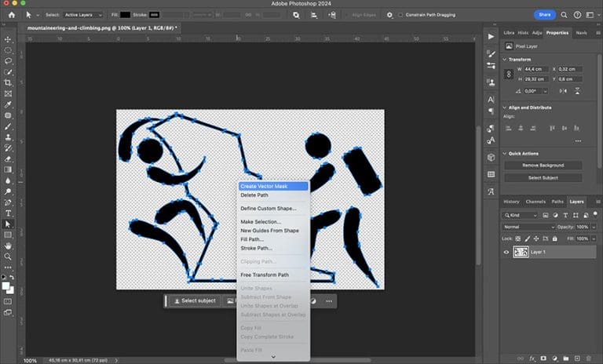The height and width of the screenshot is (364, 603).
Task: Open the layer Fill dropdown arrow
Action: click(x=594, y=238)
